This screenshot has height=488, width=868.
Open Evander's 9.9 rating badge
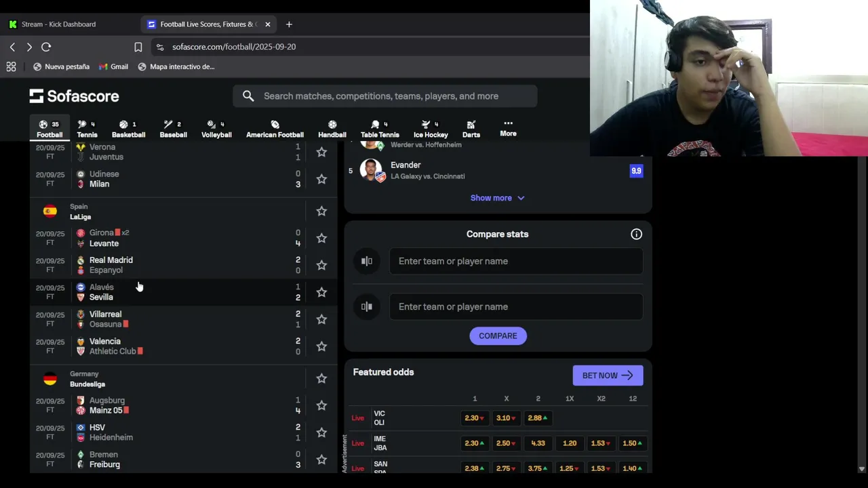pyautogui.click(x=636, y=171)
